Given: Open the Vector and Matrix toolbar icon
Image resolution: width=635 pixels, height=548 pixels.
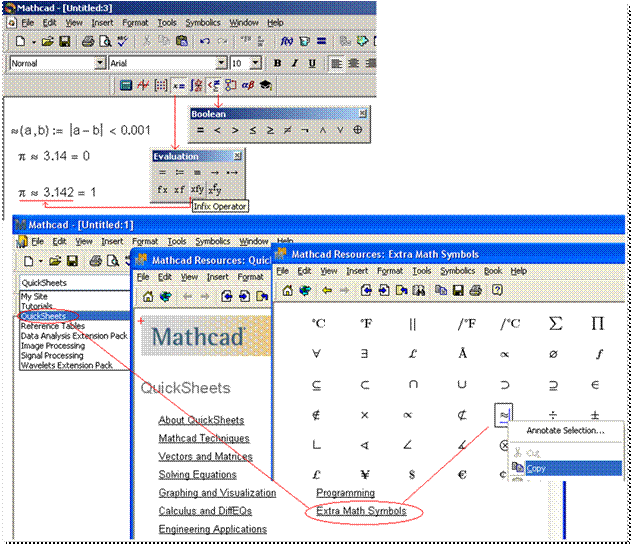Looking at the screenshot, I should tap(161, 85).
